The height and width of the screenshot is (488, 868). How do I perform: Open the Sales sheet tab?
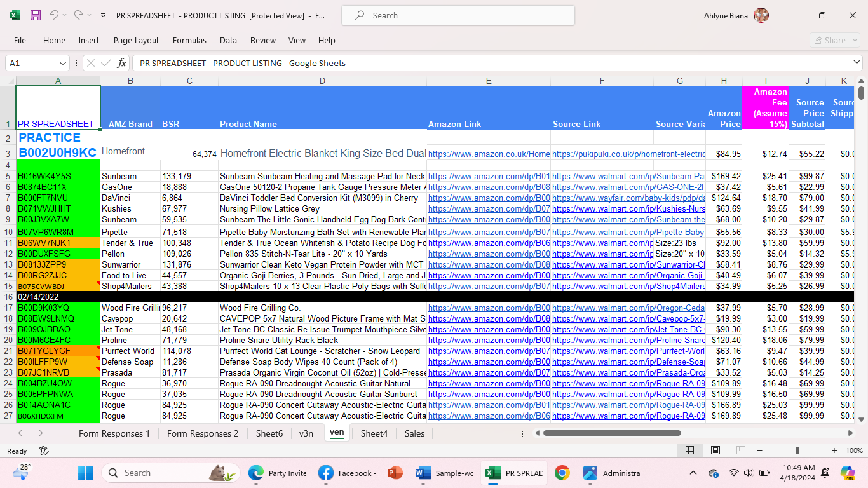[x=414, y=433]
